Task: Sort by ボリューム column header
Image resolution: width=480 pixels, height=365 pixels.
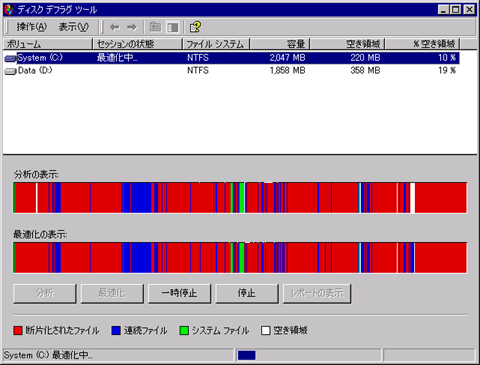Action: 48,44
